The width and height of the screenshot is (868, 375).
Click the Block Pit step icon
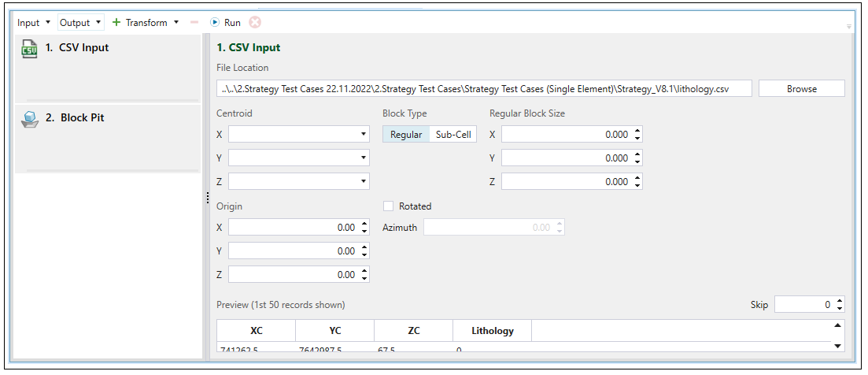click(29, 120)
